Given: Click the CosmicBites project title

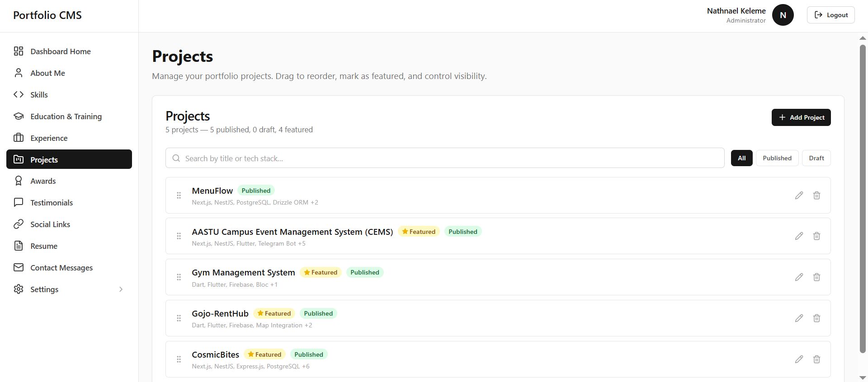Looking at the screenshot, I should [215, 354].
